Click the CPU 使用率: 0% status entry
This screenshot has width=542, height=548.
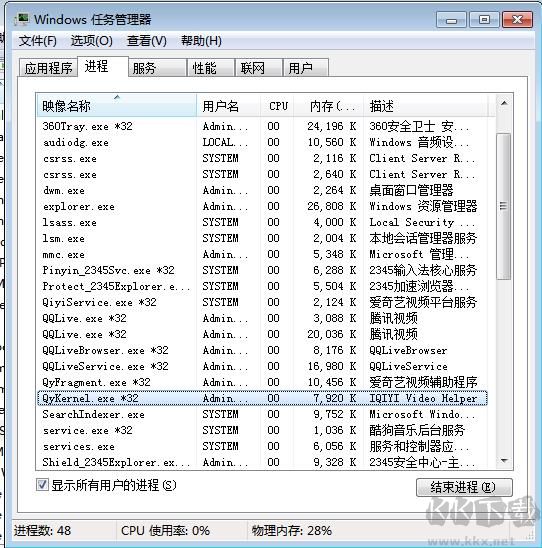[165, 531]
